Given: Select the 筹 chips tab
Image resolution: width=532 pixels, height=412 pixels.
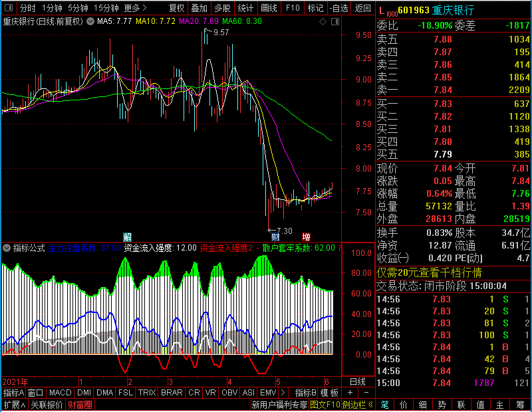Looking at the screenshot, I should pos(520,405).
